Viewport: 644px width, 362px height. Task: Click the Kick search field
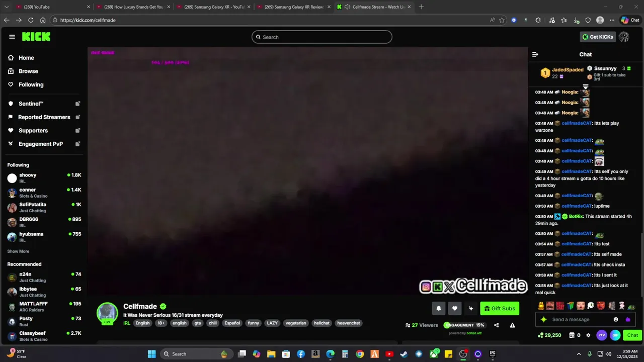coord(322,37)
